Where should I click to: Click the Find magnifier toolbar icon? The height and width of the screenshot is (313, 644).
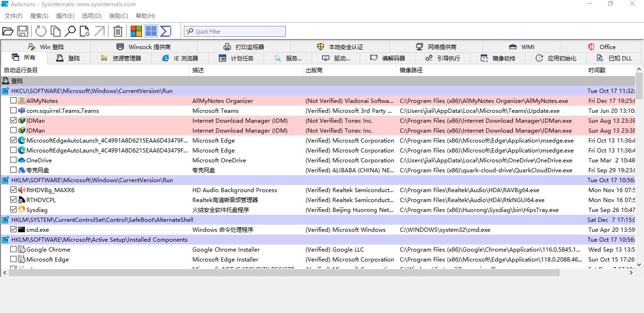pos(70,32)
